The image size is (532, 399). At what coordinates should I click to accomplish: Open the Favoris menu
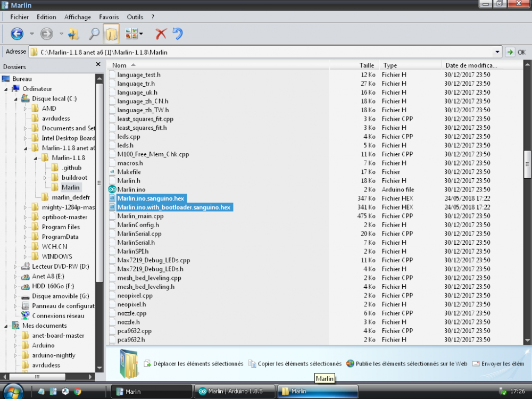point(109,17)
